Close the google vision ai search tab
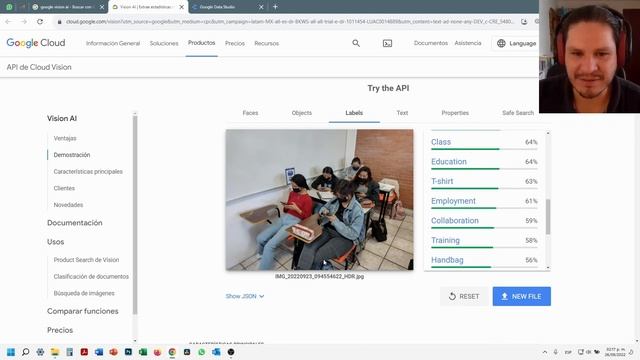Image resolution: width=640 pixels, height=360 pixels. click(x=102, y=7)
